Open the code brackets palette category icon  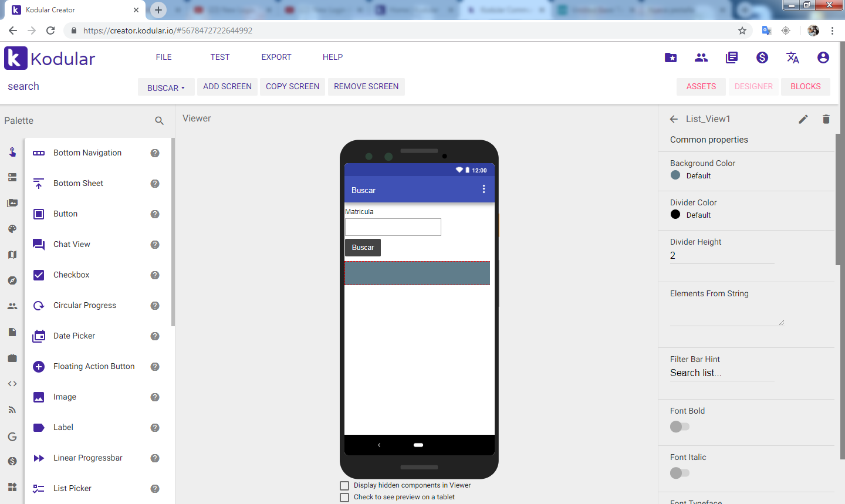[12, 384]
